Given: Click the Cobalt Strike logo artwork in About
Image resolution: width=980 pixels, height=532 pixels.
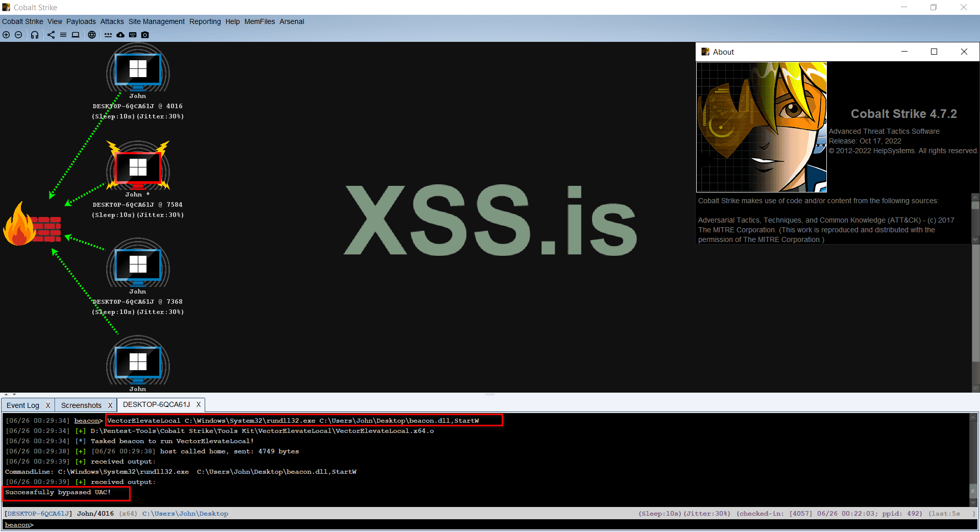Looking at the screenshot, I should (762, 127).
